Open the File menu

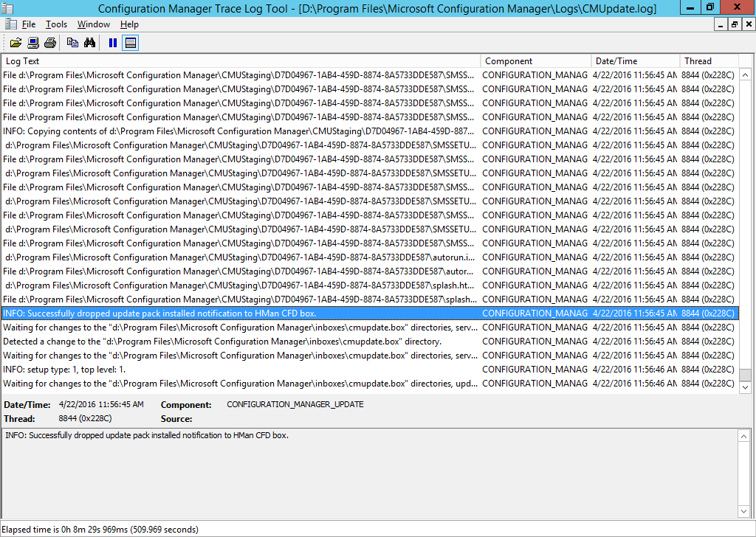pyautogui.click(x=29, y=24)
